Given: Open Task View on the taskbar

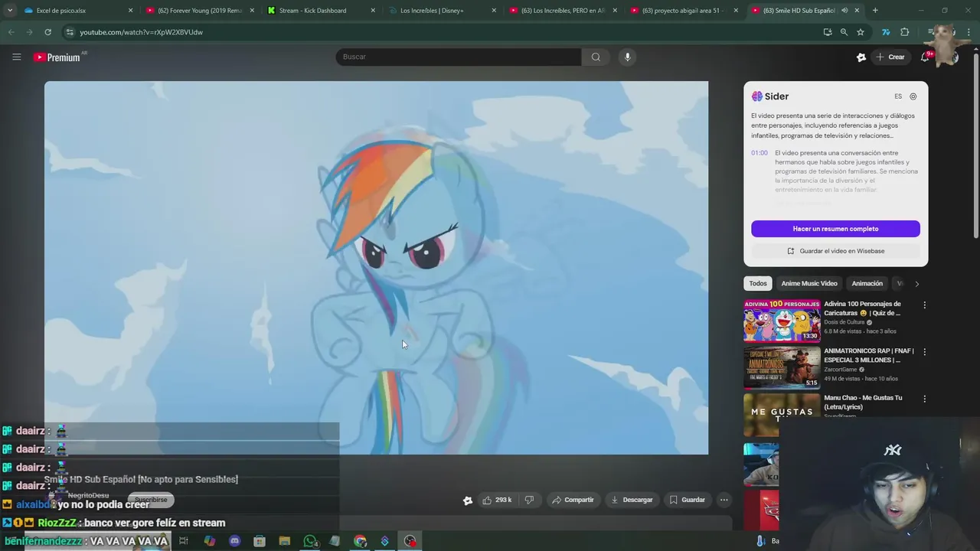Looking at the screenshot, I should coord(184,541).
